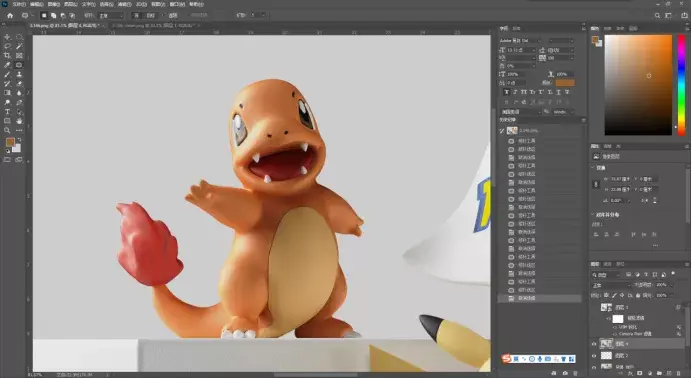Open the Filter menu

(x=124, y=4)
